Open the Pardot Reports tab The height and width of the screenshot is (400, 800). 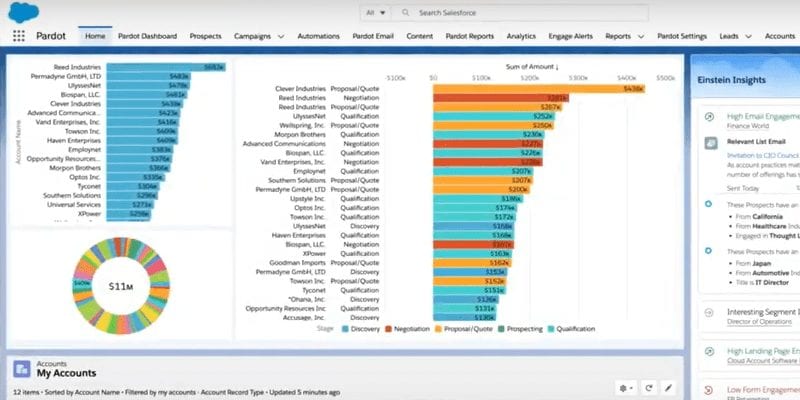469,36
